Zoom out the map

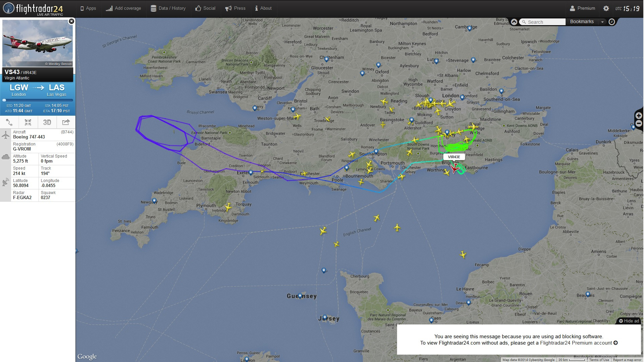639,123
